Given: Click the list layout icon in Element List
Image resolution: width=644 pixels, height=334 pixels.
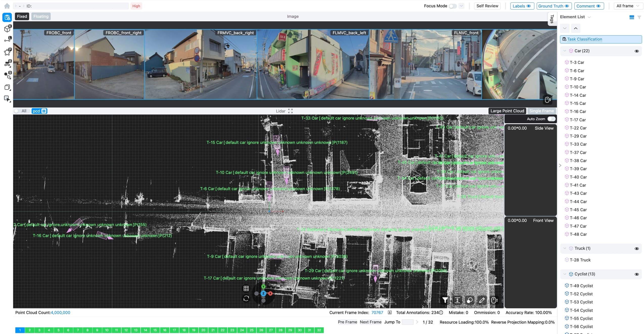Looking at the screenshot, I should [631, 17].
